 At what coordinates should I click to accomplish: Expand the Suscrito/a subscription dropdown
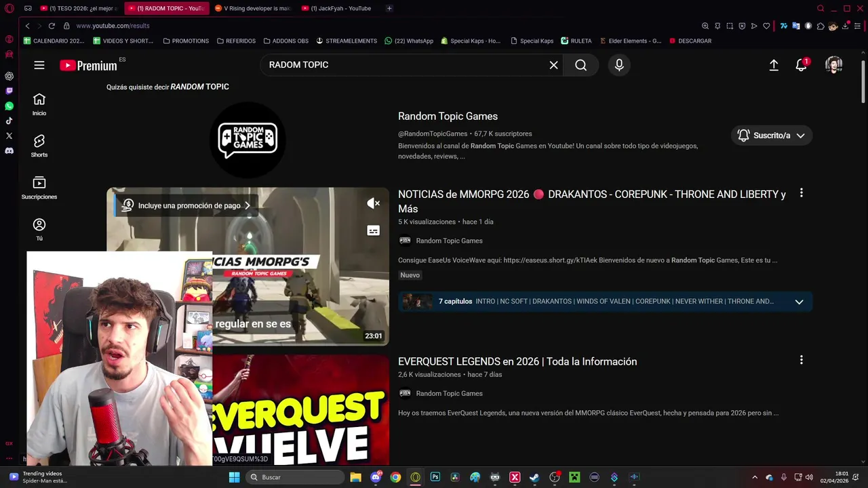coord(772,136)
